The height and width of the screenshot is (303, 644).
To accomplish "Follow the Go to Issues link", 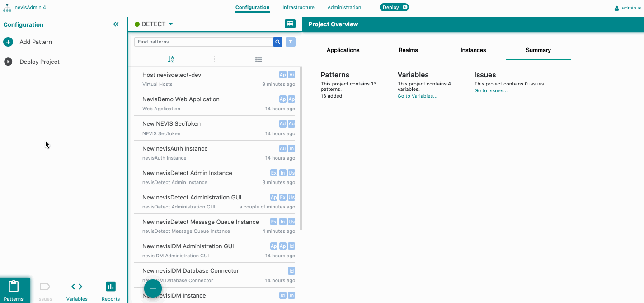I will coord(491,90).
